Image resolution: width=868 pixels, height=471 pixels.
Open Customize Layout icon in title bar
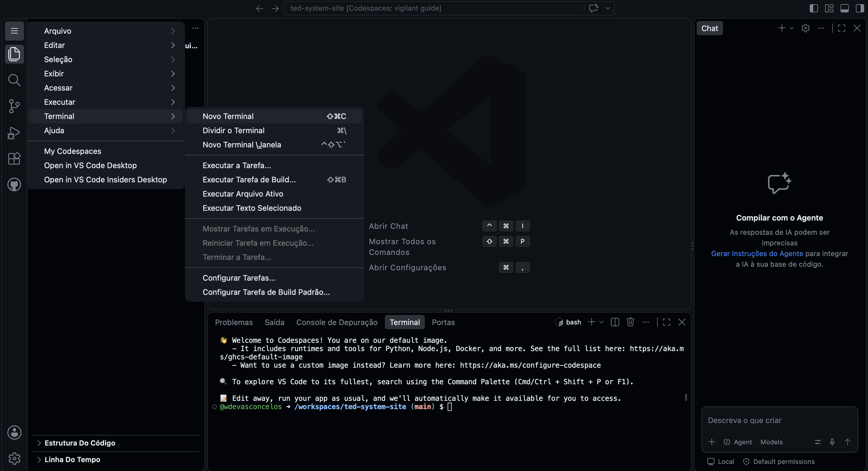pos(829,8)
